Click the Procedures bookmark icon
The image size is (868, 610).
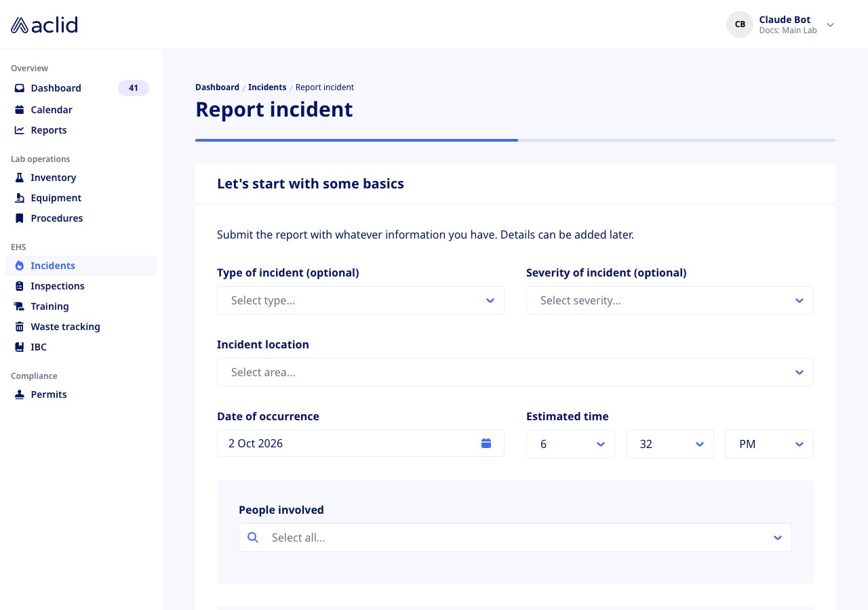pyautogui.click(x=20, y=218)
